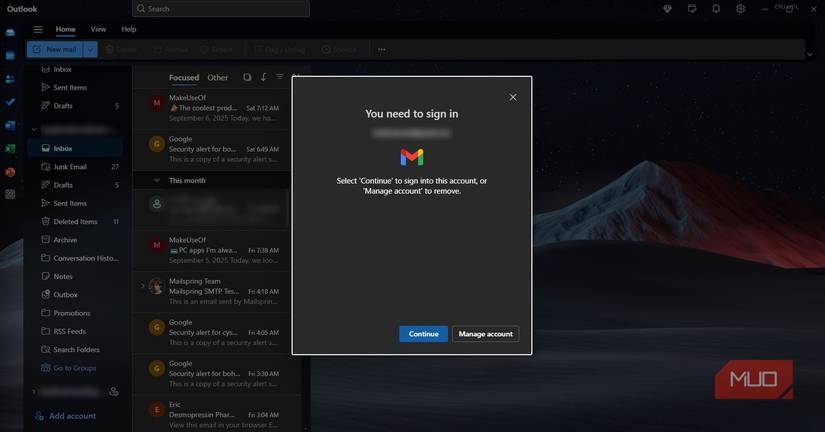825x432 pixels.
Task: Click inside the Search box
Action: pyautogui.click(x=221, y=9)
